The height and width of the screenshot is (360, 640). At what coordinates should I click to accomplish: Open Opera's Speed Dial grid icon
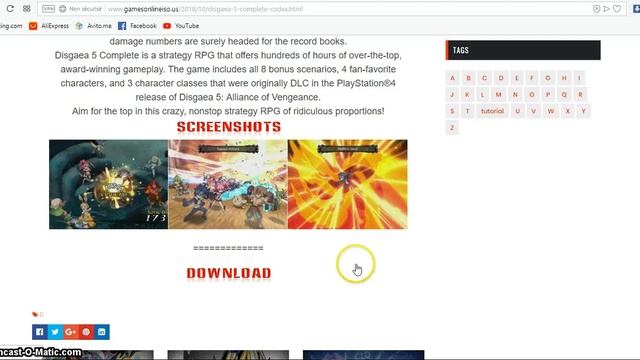pos(27,9)
